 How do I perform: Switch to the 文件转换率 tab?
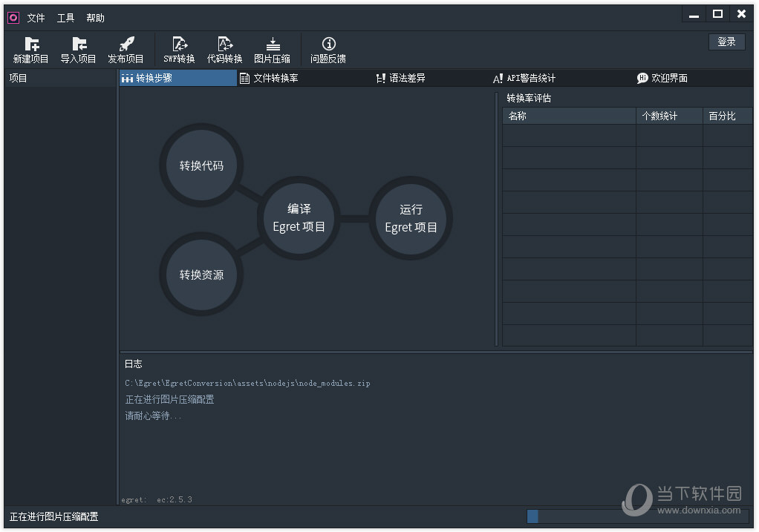point(269,78)
